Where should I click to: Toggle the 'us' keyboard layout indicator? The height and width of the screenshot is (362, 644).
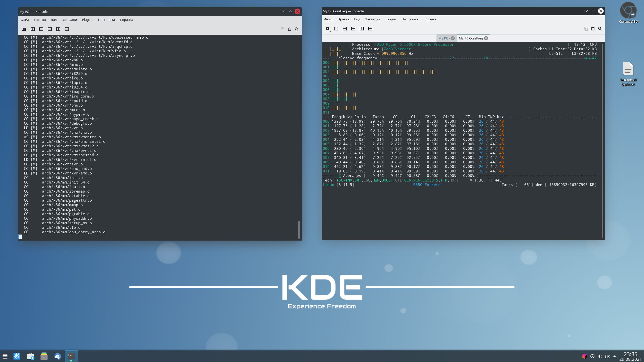tap(607, 356)
